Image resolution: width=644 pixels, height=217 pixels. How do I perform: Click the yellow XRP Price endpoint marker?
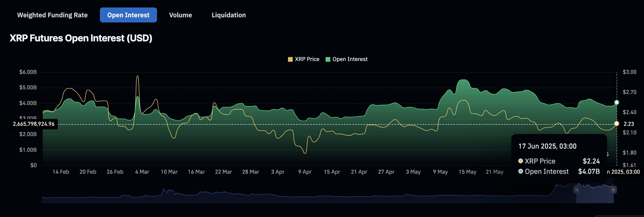pyautogui.click(x=616, y=124)
